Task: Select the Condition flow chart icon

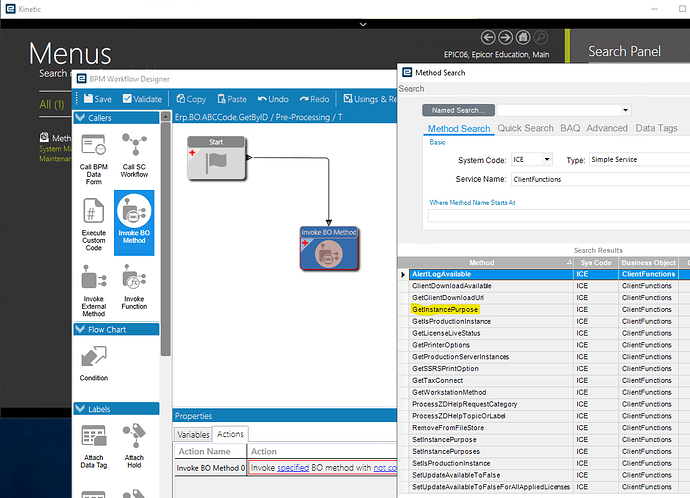Action: (94, 363)
